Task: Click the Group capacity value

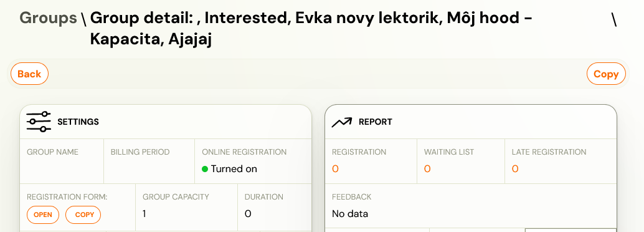Action: [x=144, y=214]
